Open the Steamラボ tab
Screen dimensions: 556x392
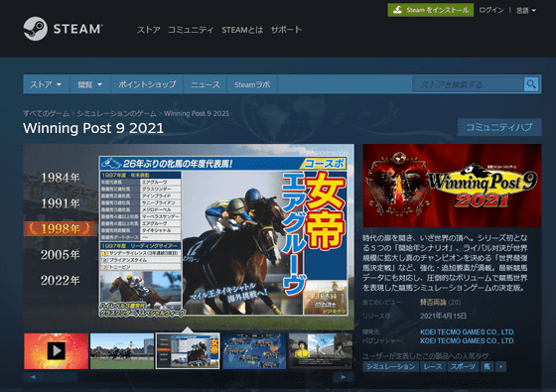point(252,84)
